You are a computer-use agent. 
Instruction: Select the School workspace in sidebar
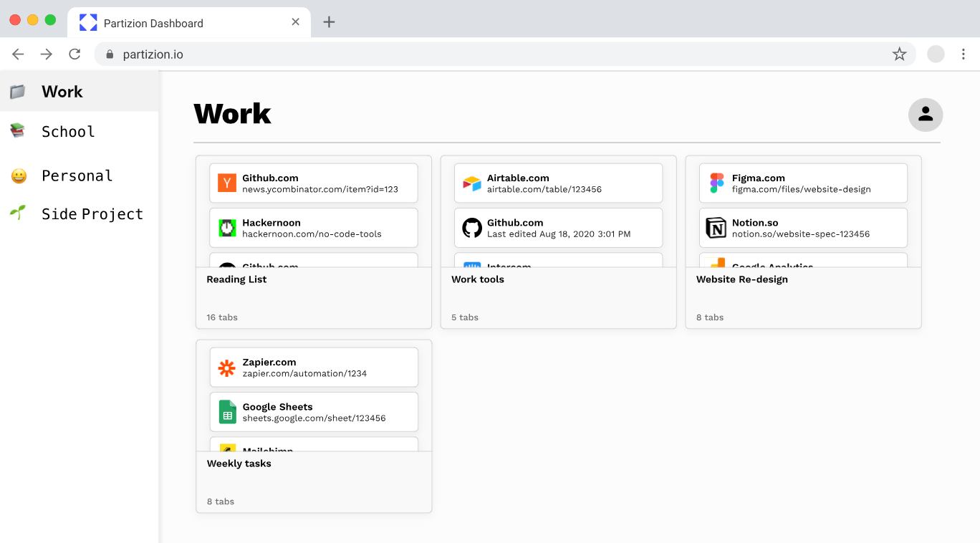(68, 132)
